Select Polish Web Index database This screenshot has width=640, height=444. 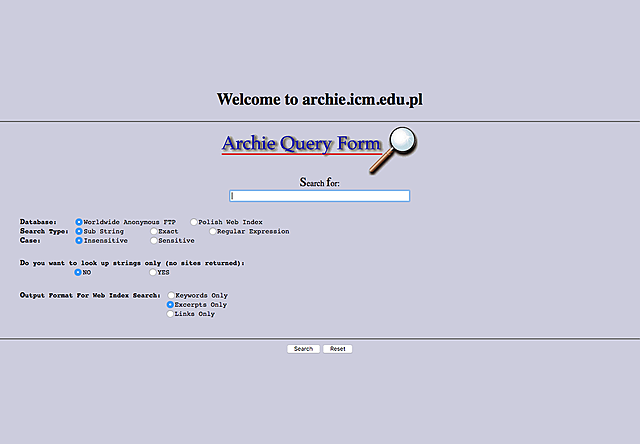pyautogui.click(x=194, y=222)
